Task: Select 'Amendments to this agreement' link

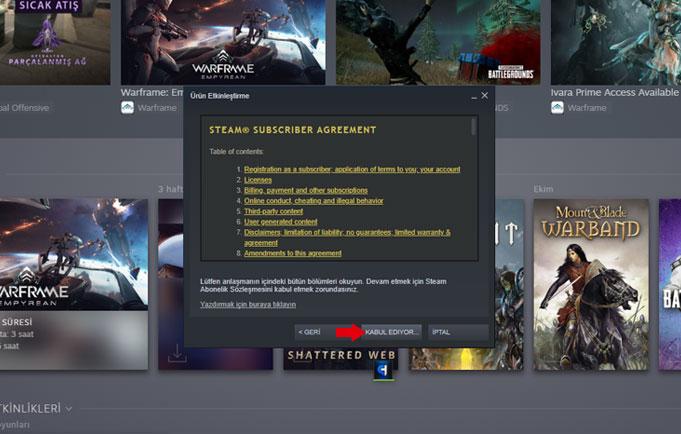Action: click(x=292, y=253)
